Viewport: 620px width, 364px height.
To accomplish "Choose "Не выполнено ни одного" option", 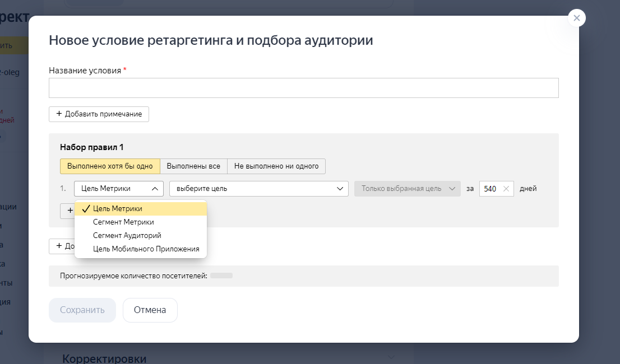I will [276, 166].
